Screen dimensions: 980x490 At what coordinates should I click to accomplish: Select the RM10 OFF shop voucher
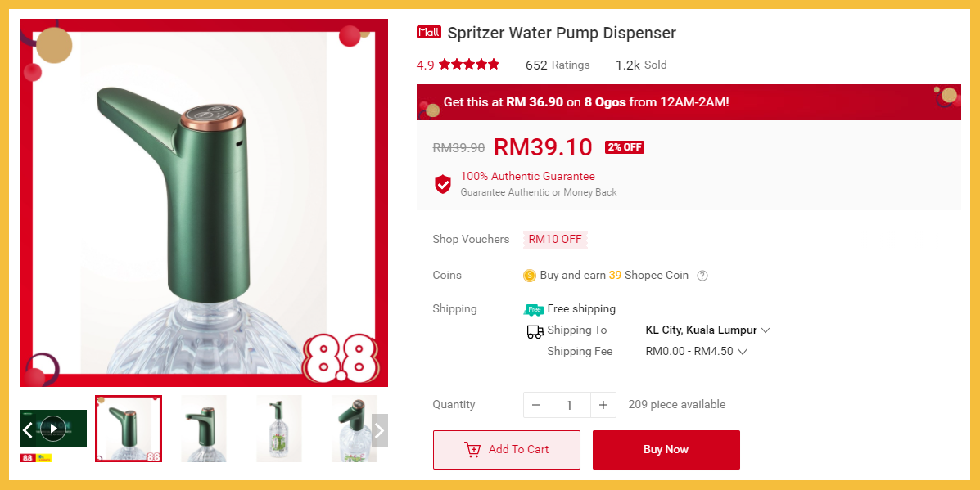(x=556, y=239)
